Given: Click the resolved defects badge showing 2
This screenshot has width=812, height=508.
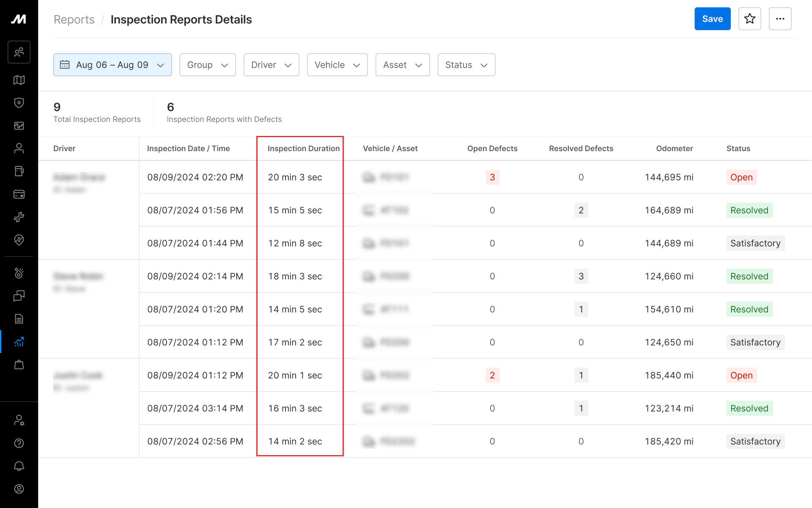Looking at the screenshot, I should (581, 210).
